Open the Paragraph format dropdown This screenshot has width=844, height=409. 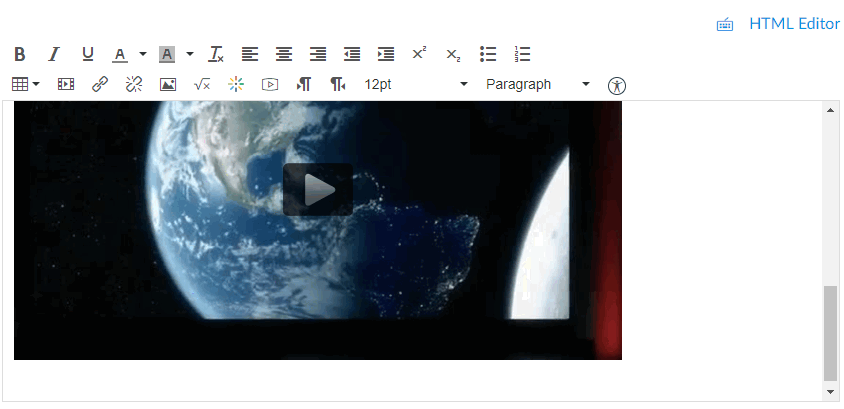pos(538,84)
